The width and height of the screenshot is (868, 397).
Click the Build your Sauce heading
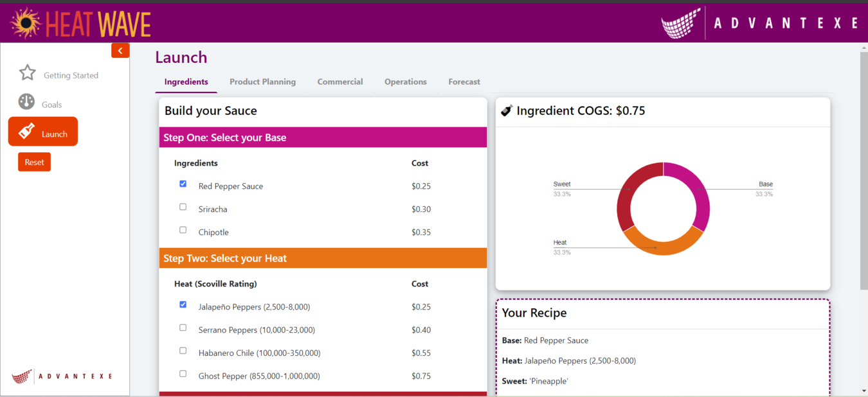211,110
